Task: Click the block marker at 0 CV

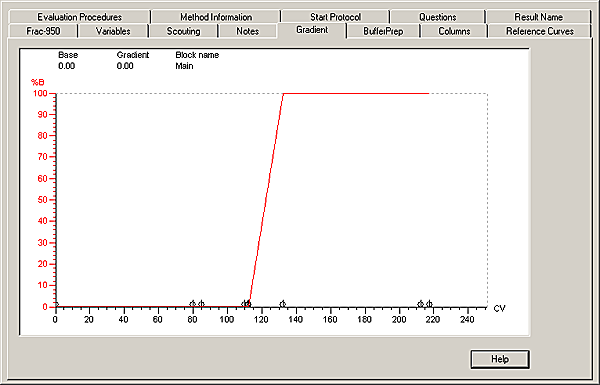Action: tap(56, 305)
